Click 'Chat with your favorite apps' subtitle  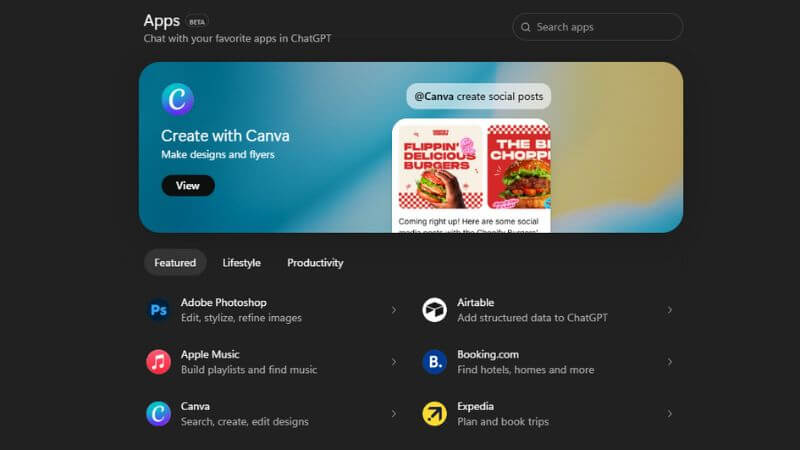tap(237, 38)
